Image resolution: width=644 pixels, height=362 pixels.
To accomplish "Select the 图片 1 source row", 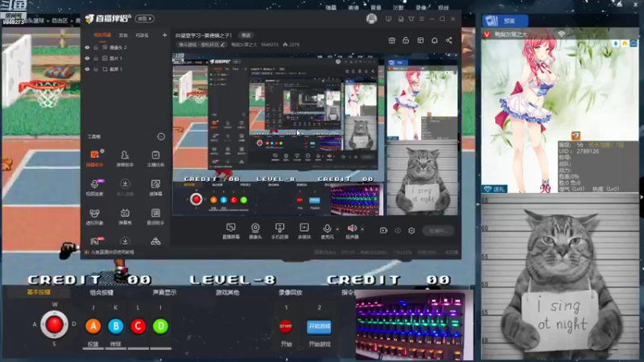I will click(126, 58).
